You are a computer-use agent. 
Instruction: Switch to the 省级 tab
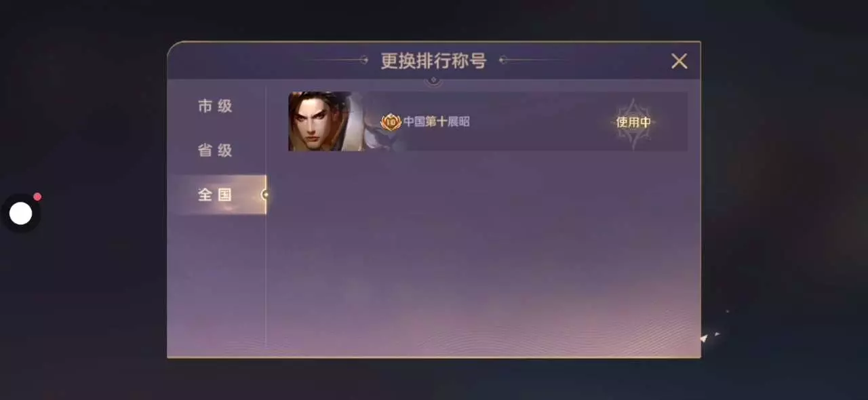[216, 151]
